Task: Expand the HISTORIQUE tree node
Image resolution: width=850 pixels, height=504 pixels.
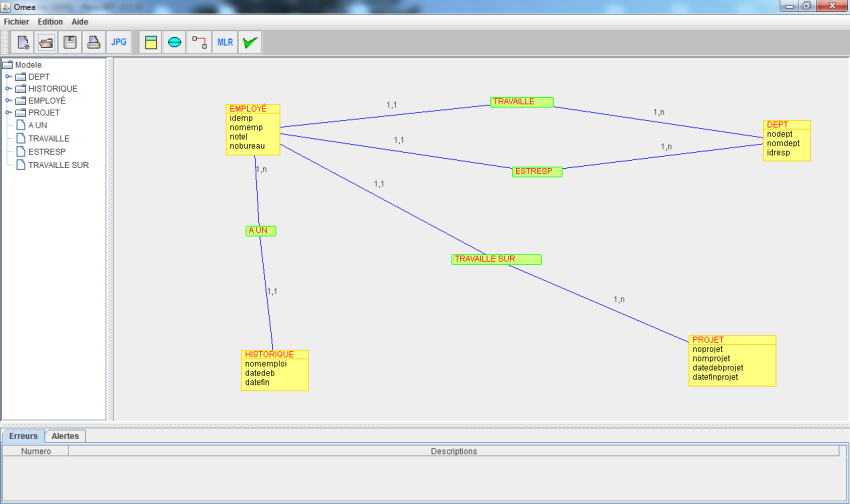Action: click(9, 89)
